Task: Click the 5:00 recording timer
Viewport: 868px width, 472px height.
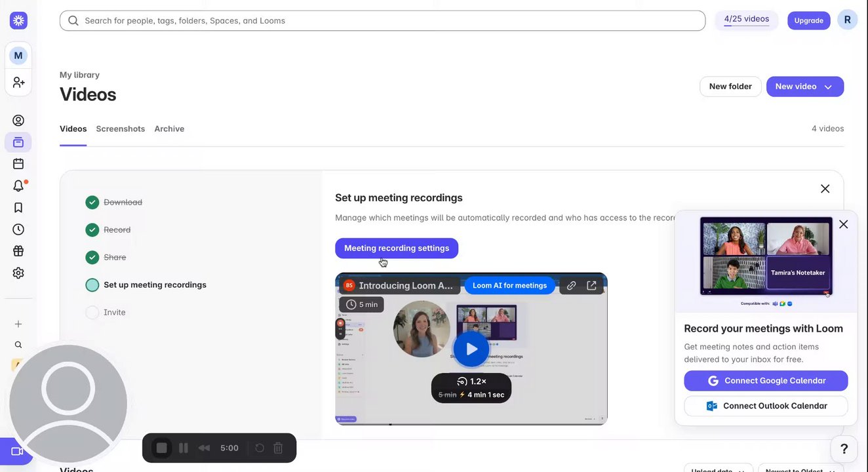Action: (229, 448)
